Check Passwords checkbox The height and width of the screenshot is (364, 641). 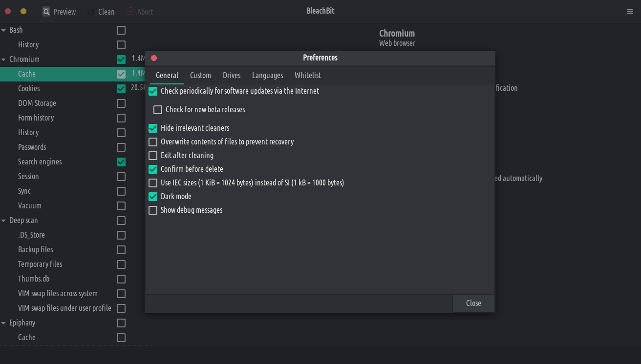click(x=121, y=147)
